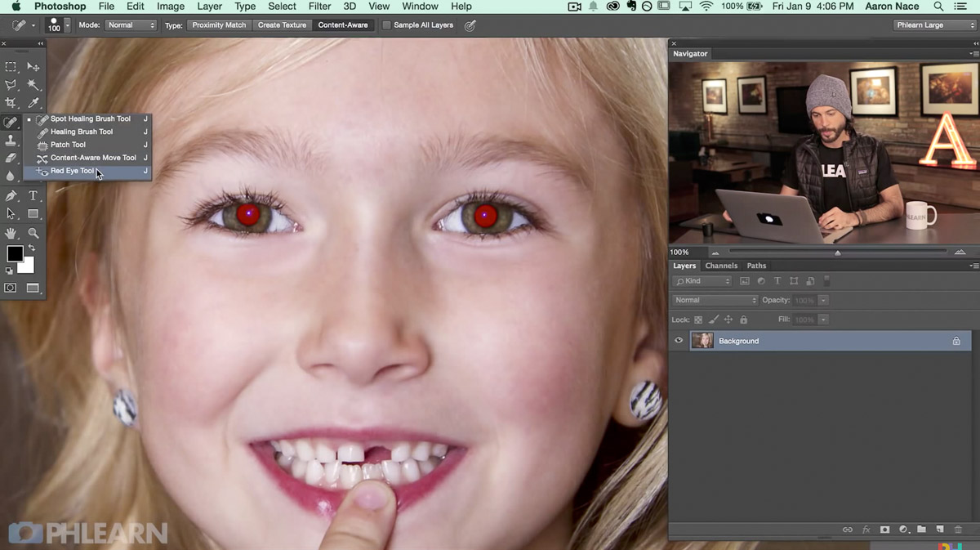The image size is (980, 550).
Task: Select the Pen tool
Action: point(11,196)
